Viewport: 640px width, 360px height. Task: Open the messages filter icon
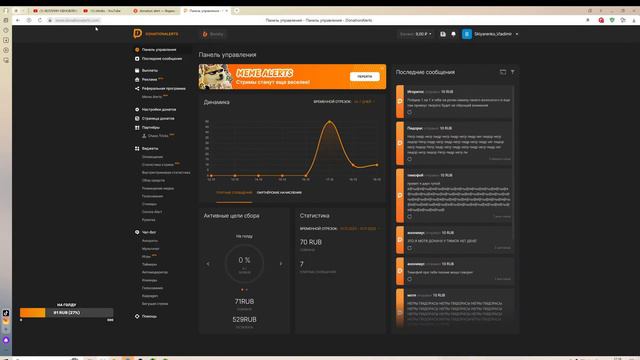pos(513,72)
